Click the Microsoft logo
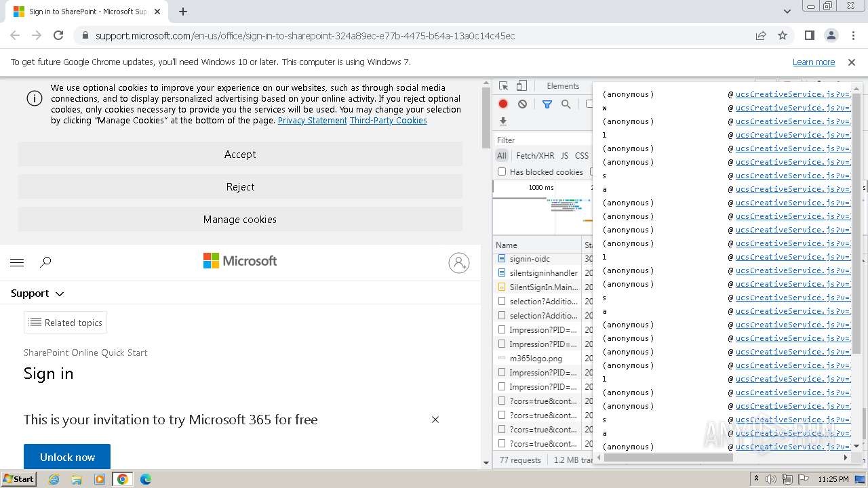The image size is (868, 488). tap(240, 261)
